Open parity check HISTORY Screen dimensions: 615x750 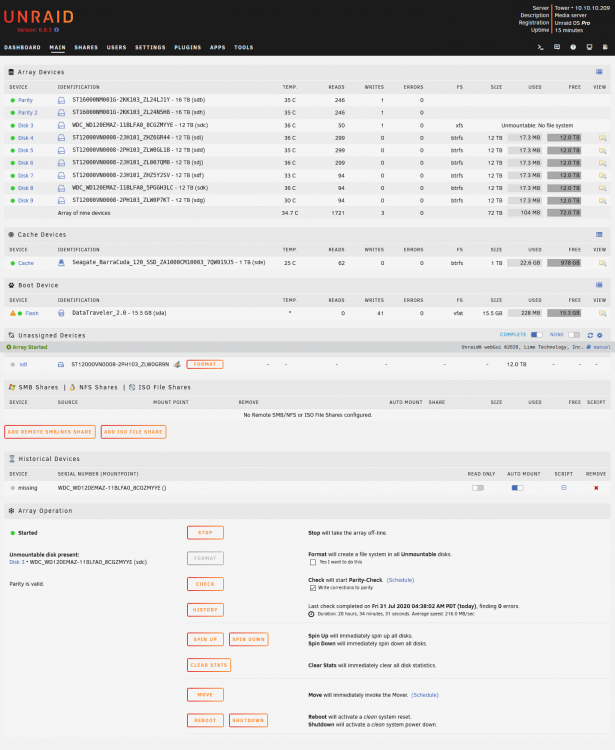(205, 610)
